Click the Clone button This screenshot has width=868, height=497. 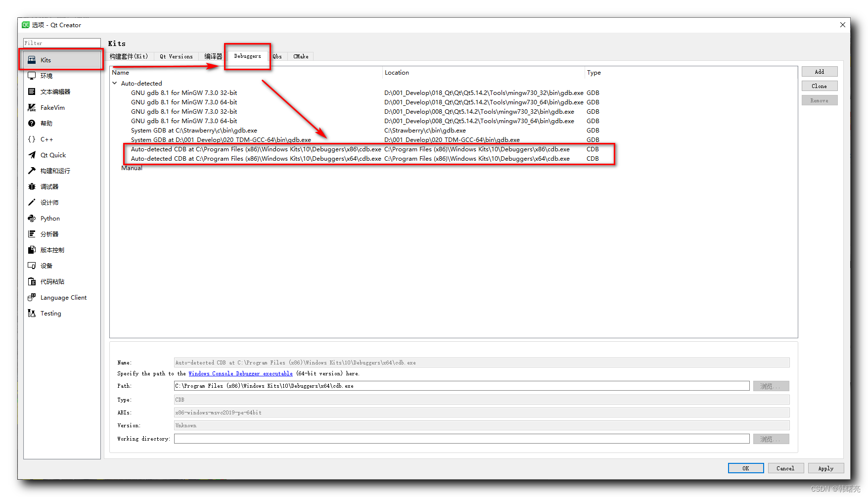pyautogui.click(x=820, y=86)
